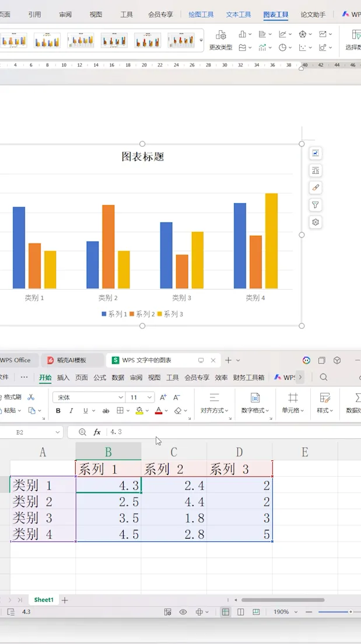The width and height of the screenshot is (361, 644).
Task: Open chart filter funnel icon beside chart
Action: [x=316, y=205]
